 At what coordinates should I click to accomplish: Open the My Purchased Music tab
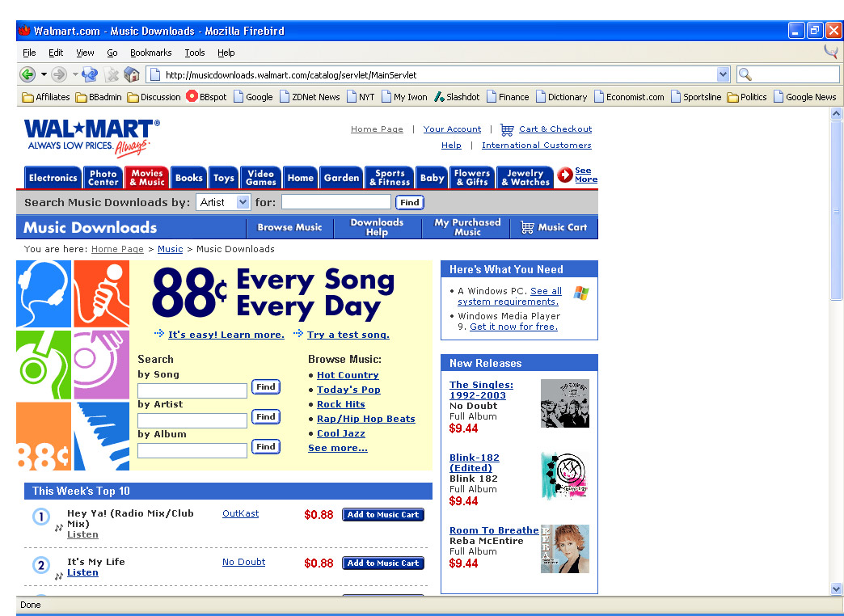coord(467,227)
